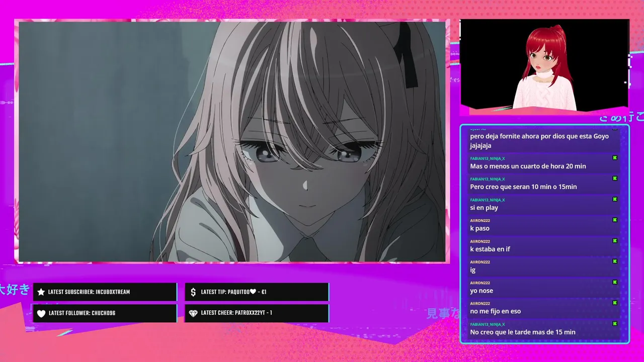The image size is (644, 362).
Task: Click chat text 'no me fijo en eso'
Action: coord(496,311)
